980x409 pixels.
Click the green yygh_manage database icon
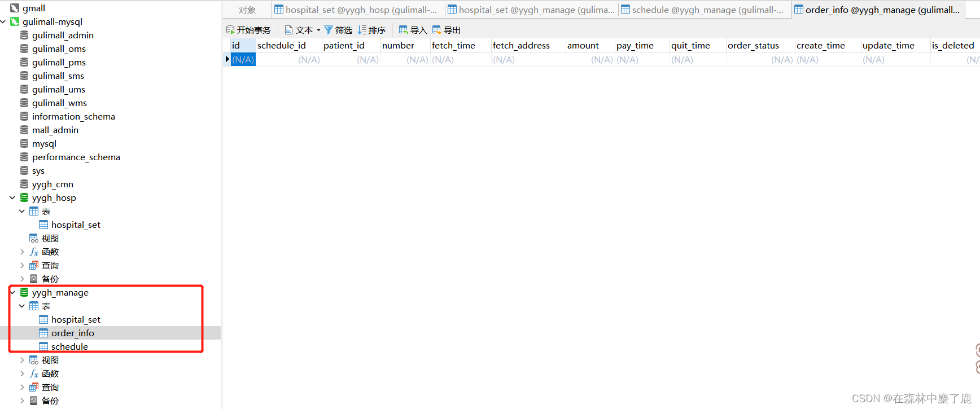pyautogui.click(x=24, y=292)
